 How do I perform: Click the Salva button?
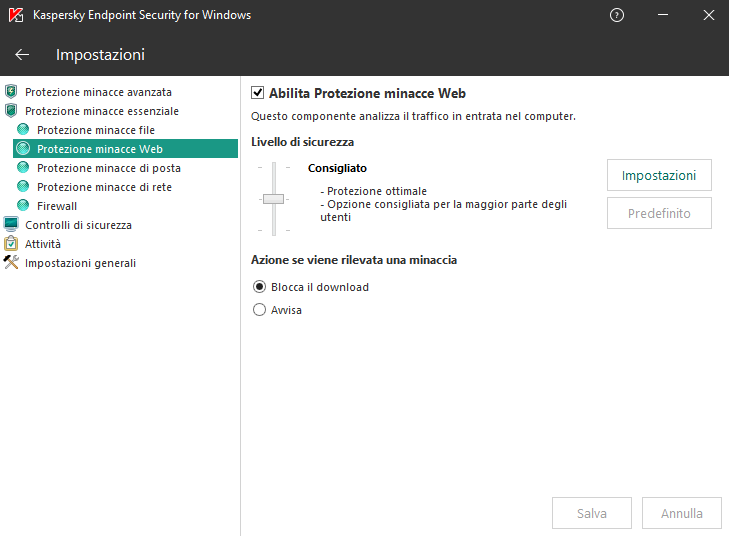point(591,513)
